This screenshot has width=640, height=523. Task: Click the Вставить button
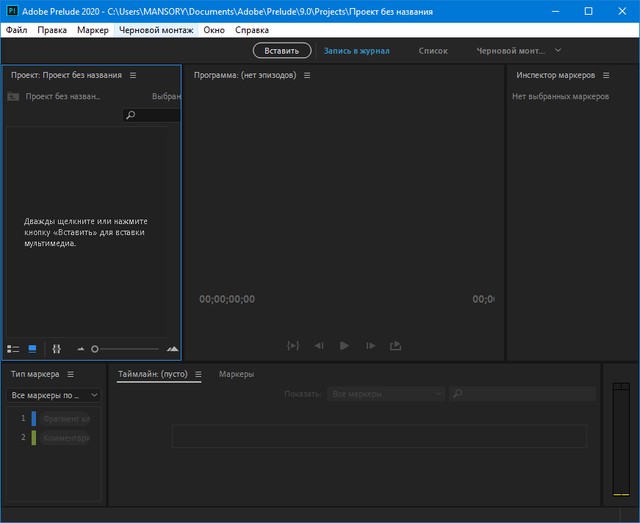pos(281,50)
